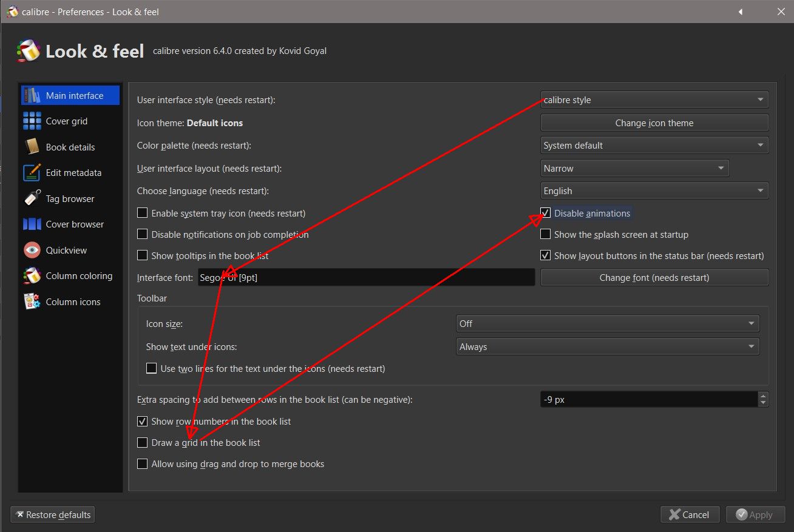Check Allow using drag and drop to merge books
This screenshot has width=794, height=532.
point(142,463)
